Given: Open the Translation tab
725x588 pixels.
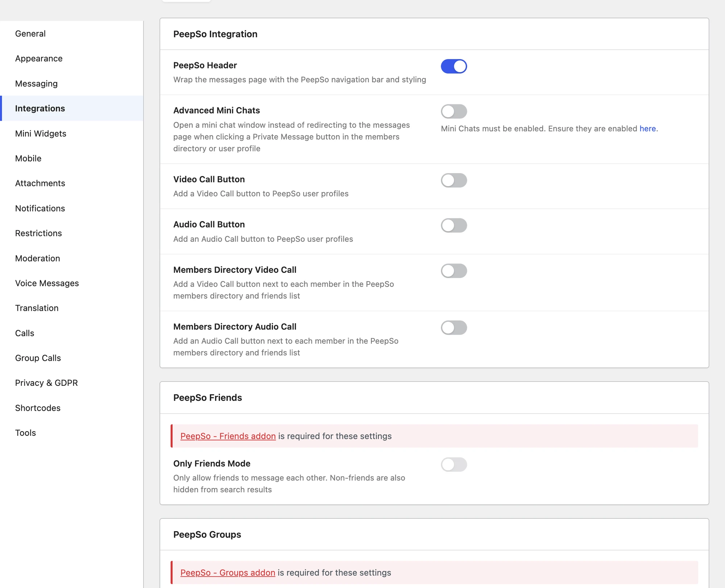Looking at the screenshot, I should [x=72, y=308].
